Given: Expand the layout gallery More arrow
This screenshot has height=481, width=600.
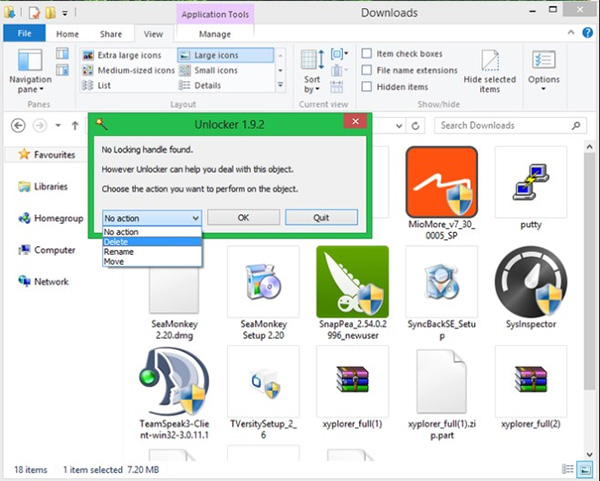Looking at the screenshot, I should (x=280, y=85).
